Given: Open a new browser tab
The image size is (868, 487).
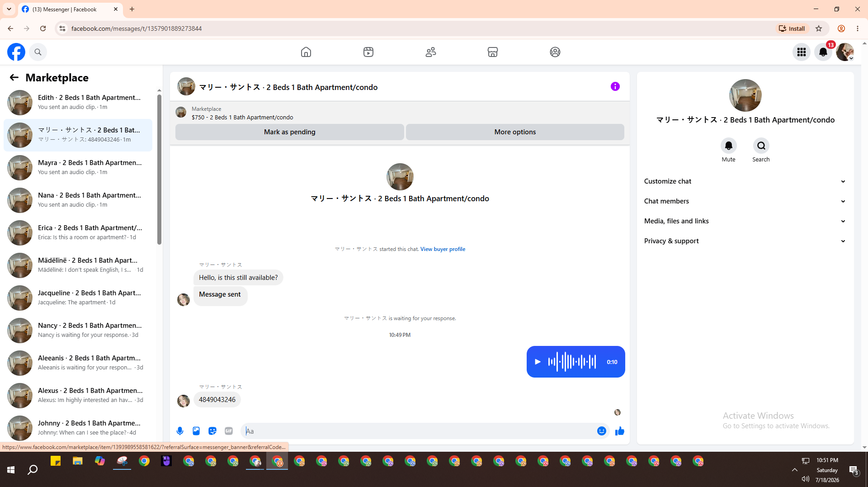Looking at the screenshot, I should 132,9.
